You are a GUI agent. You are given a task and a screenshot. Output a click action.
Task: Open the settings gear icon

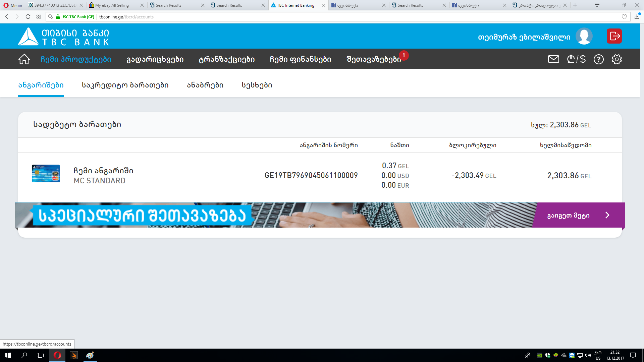[616, 59]
